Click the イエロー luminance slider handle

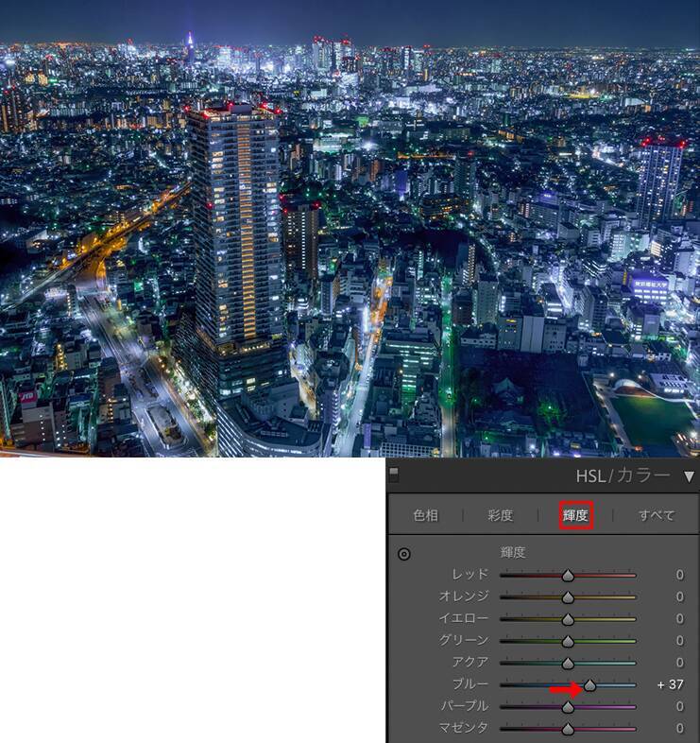(568, 619)
